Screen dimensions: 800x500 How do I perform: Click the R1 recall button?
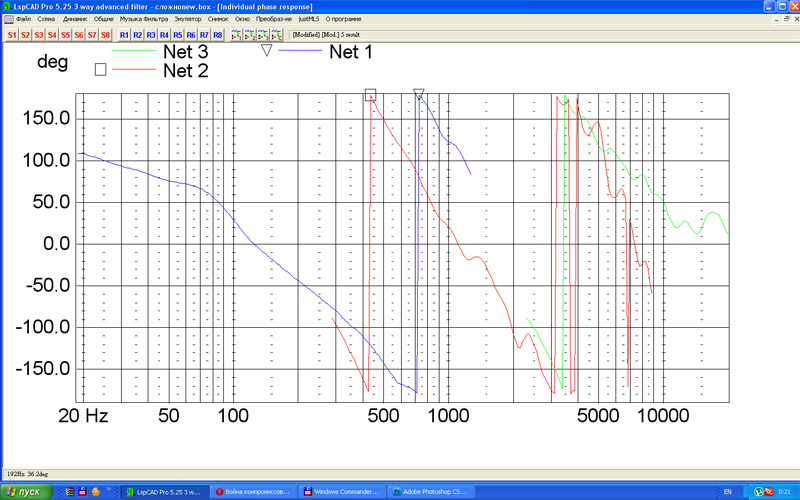pos(124,35)
